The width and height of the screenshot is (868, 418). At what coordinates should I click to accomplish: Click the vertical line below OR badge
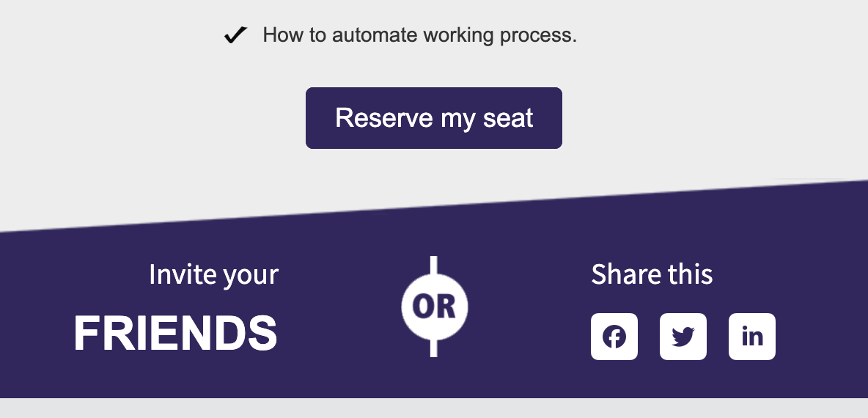point(434,348)
